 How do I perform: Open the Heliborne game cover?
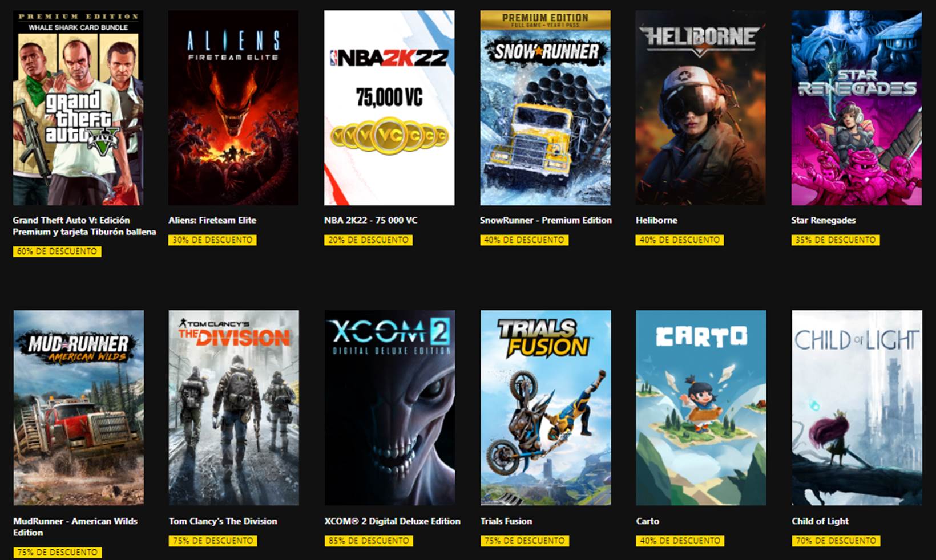pos(701,108)
